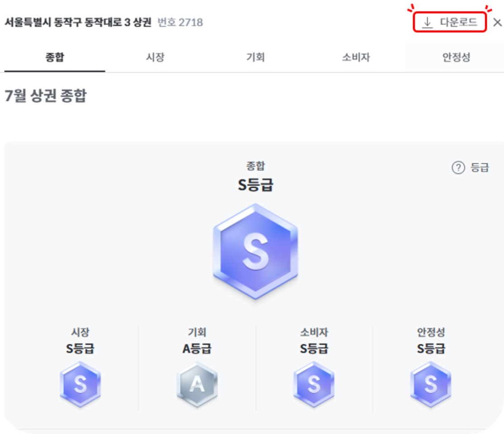The width and height of the screenshot is (504, 434).
Task: Click the 서울특별시 동작구 동작대로 3 상권 title
Action: (78, 22)
